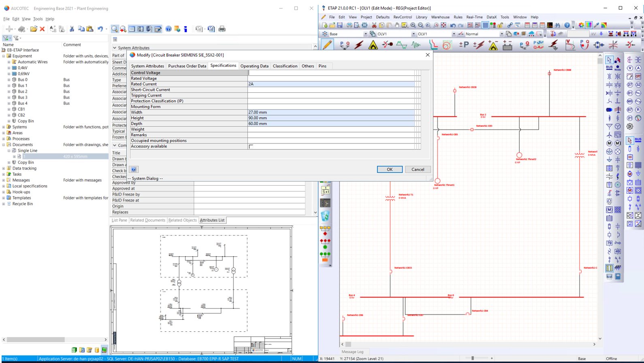Collapse the System Attributes section

115,48
